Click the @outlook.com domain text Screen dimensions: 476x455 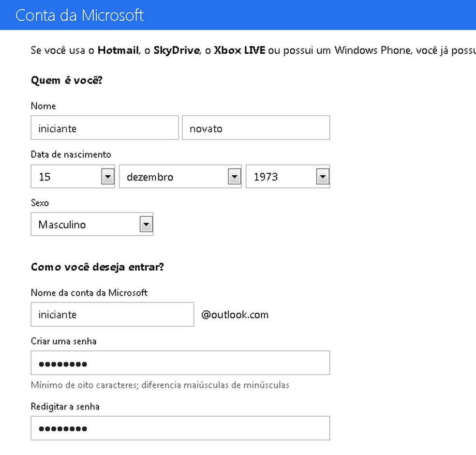point(235,315)
